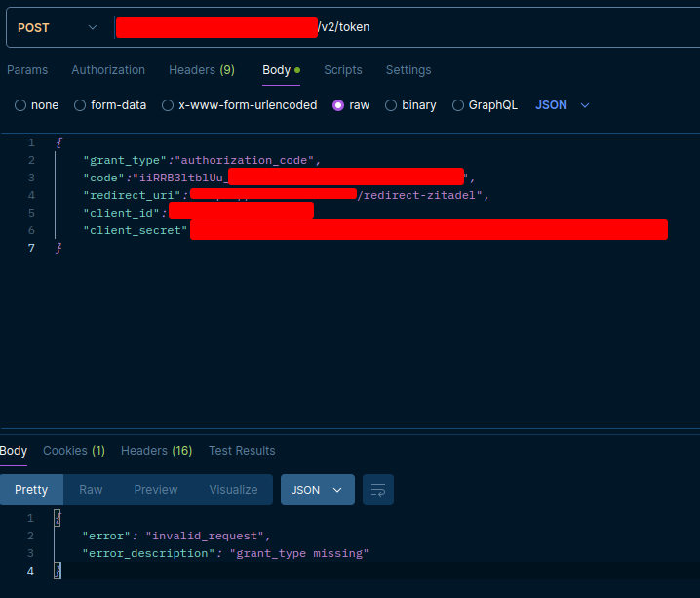
Task: Select the raw body option
Action: coord(351,105)
